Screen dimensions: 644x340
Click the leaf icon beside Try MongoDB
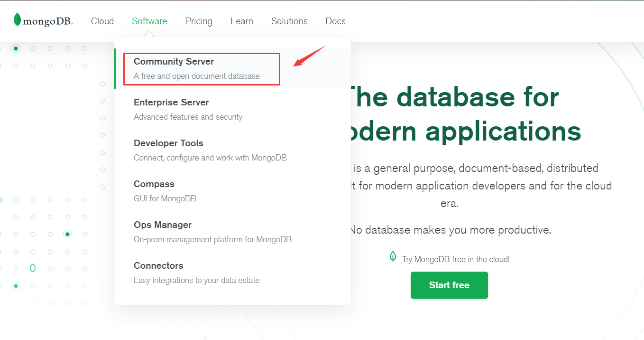coord(393,257)
